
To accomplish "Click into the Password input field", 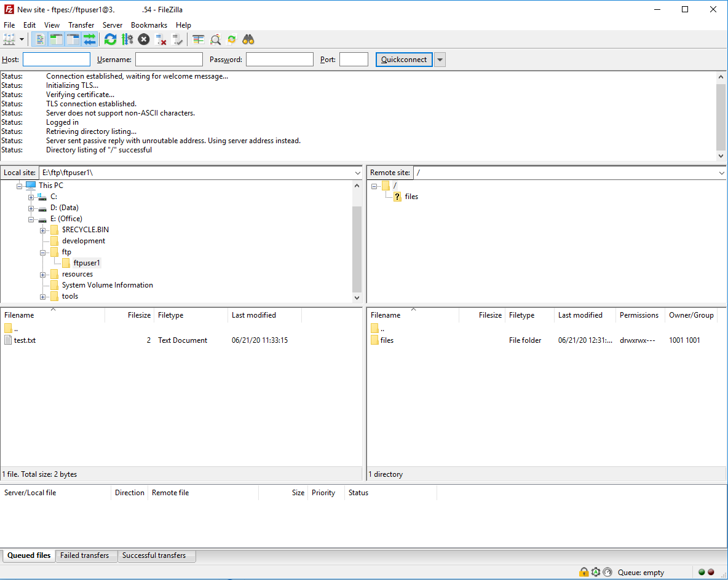I will [x=280, y=60].
